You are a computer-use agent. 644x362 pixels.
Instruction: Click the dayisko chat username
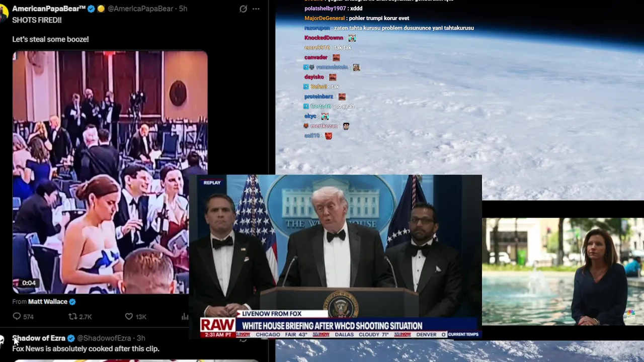click(314, 77)
